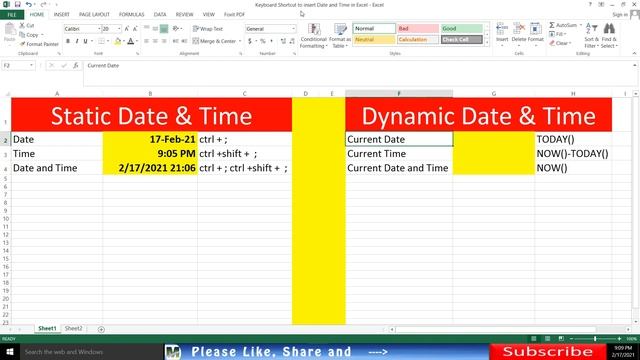Open the Fill dropdown in Editing group
640x360 pixels.
click(558, 34)
